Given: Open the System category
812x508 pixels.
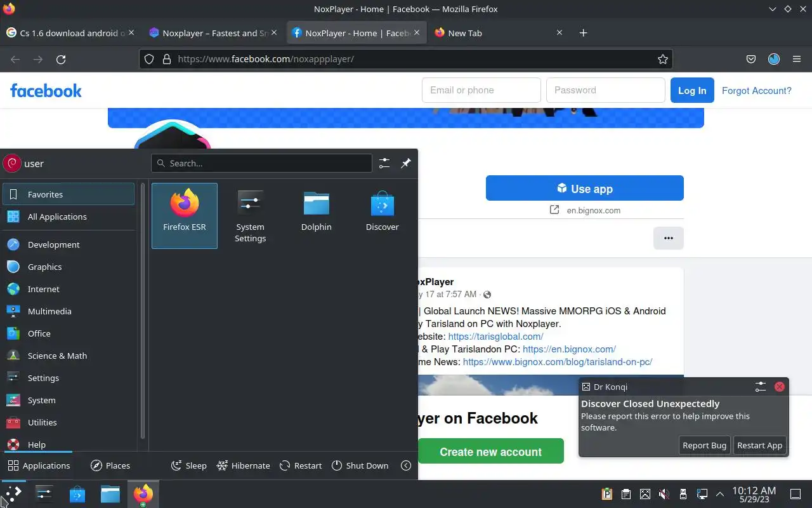Looking at the screenshot, I should (x=69, y=400).
